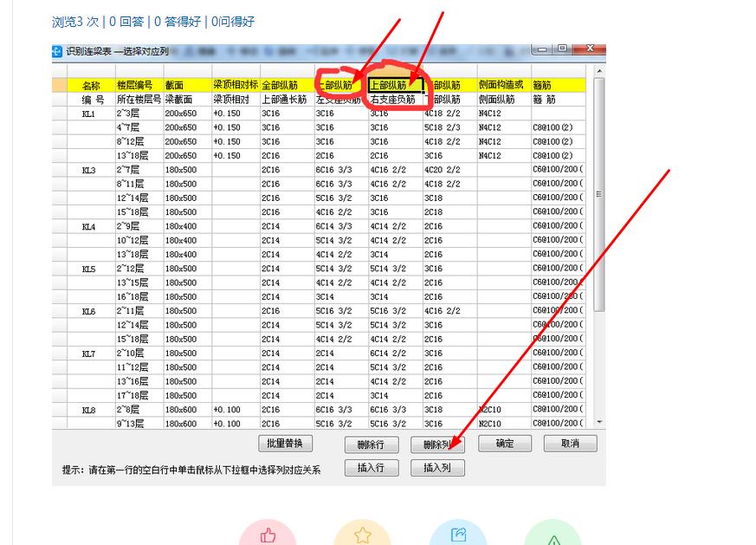Cancel the dialog with 取消

tap(571, 444)
